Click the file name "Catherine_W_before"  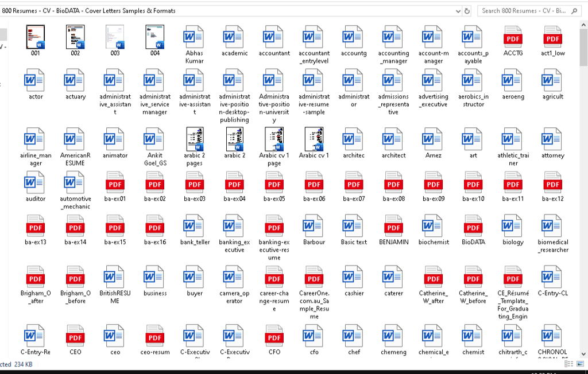(x=473, y=297)
